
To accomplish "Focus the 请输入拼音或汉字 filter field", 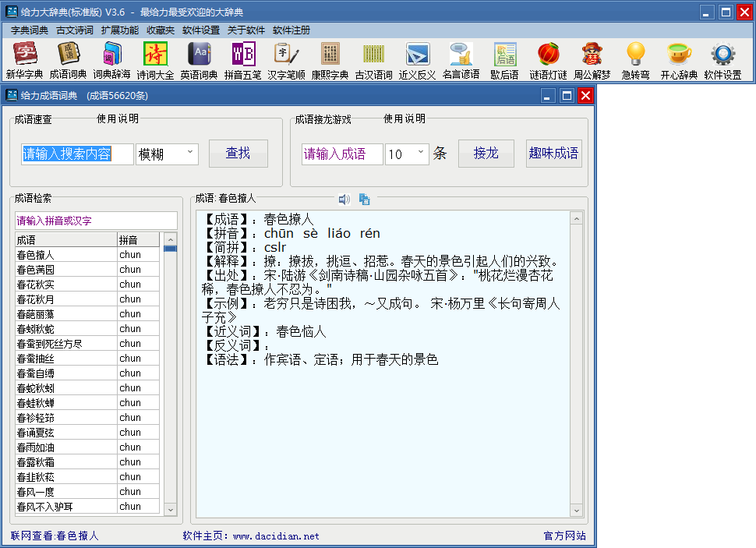I will (x=96, y=221).
